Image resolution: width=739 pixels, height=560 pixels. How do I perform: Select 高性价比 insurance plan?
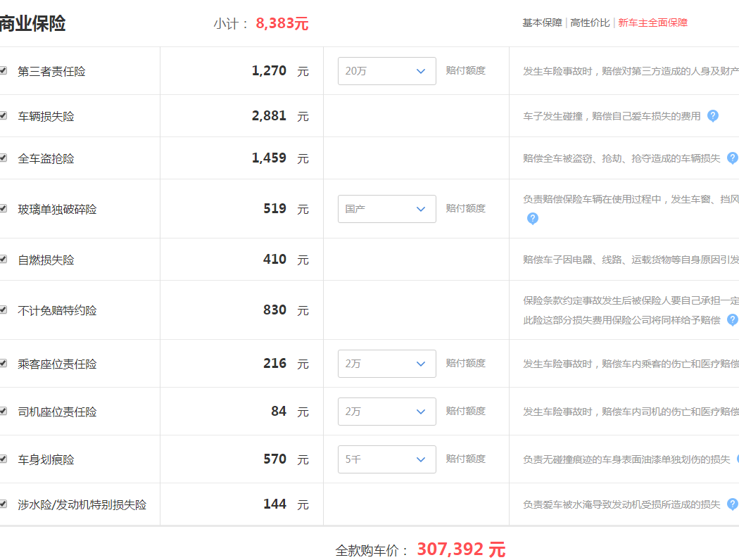590,23
